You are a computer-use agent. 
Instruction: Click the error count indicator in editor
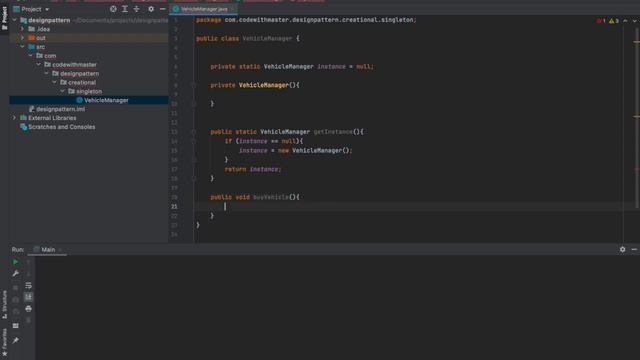pos(601,21)
